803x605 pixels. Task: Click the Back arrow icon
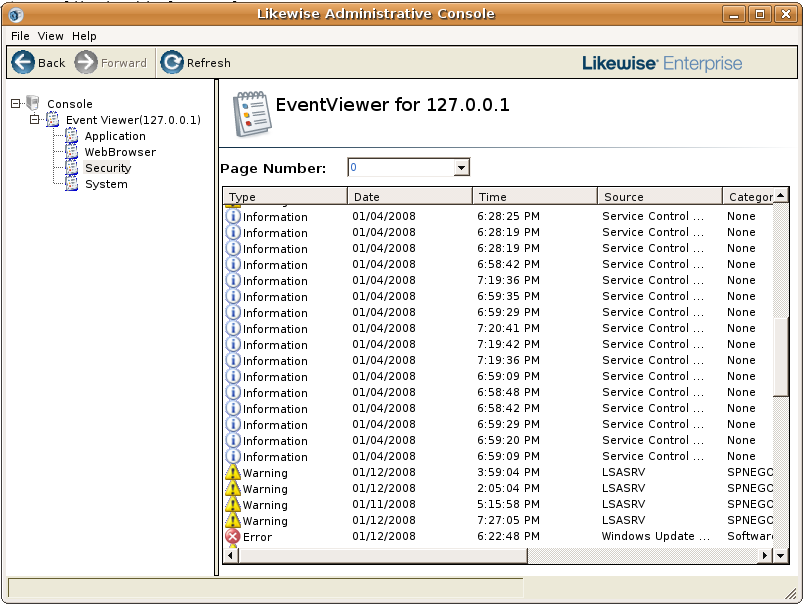[x=23, y=62]
